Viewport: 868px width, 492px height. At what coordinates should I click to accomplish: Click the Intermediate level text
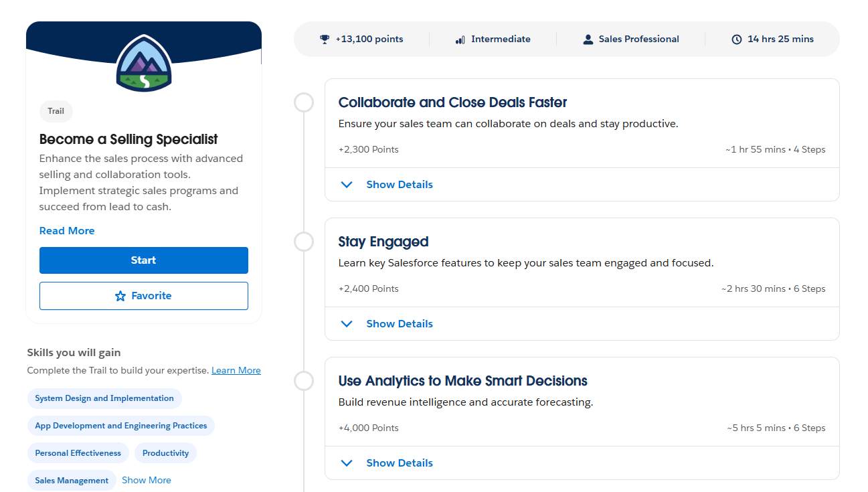point(501,39)
